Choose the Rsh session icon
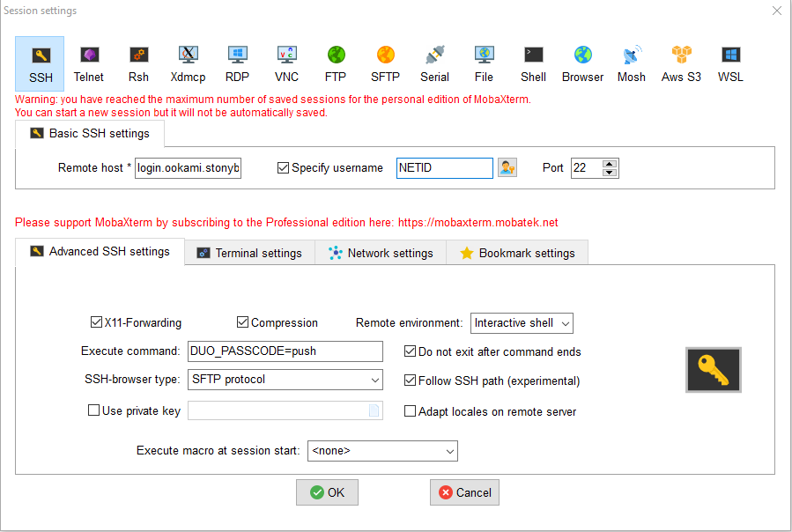The width and height of the screenshot is (792, 532). point(138,63)
